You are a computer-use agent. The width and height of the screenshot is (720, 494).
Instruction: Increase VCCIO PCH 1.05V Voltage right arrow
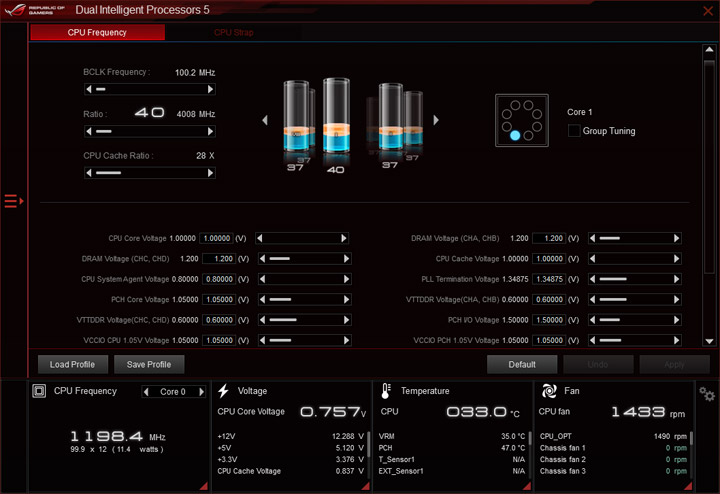click(x=676, y=340)
